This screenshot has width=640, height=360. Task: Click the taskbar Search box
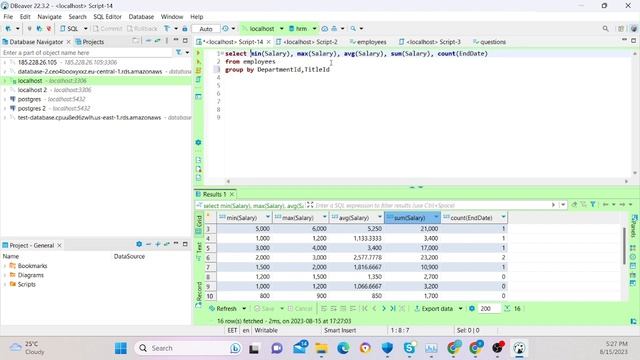coord(189,348)
